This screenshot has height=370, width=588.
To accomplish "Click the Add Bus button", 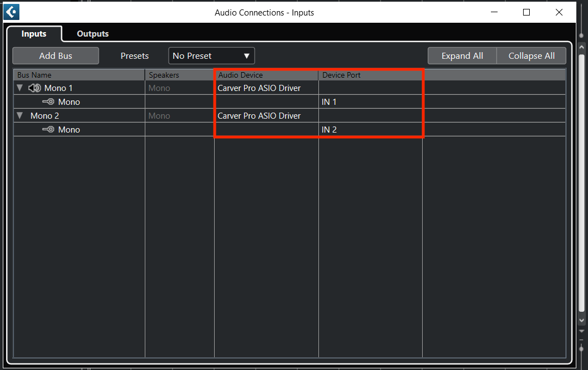I will [55, 55].
